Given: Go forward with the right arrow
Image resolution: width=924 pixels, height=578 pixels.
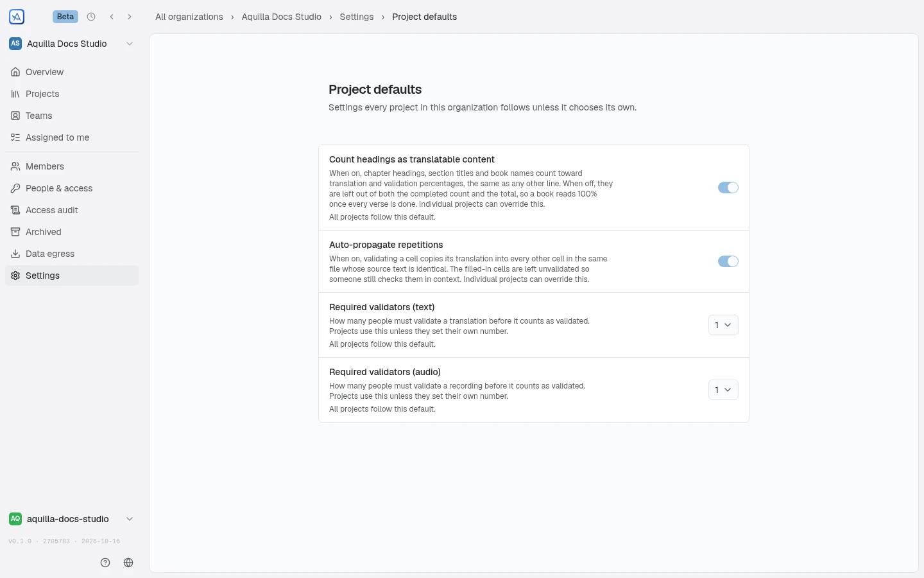Looking at the screenshot, I should [x=130, y=17].
